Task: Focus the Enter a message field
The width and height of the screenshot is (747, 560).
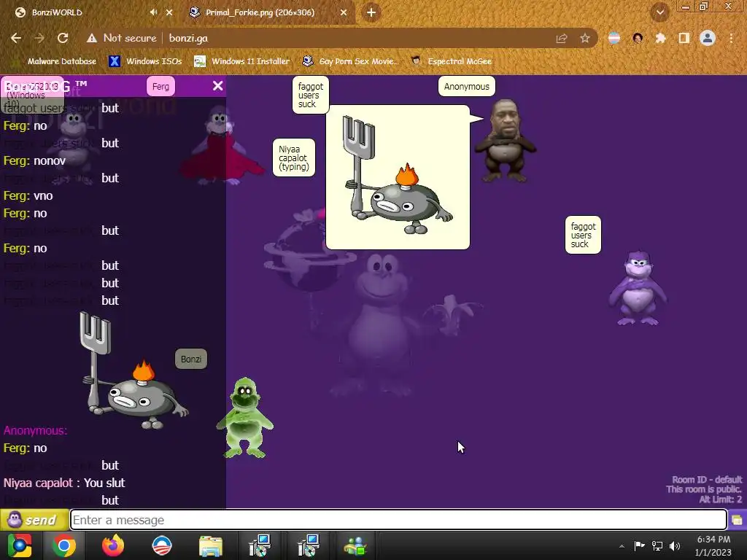Action: pyautogui.click(x=398, y=520)
